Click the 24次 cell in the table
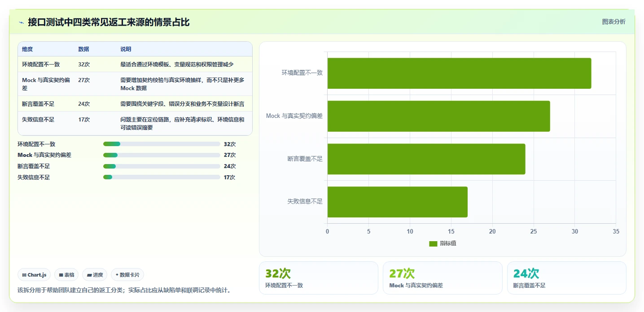644x312 pixels. tap(84, 104)
